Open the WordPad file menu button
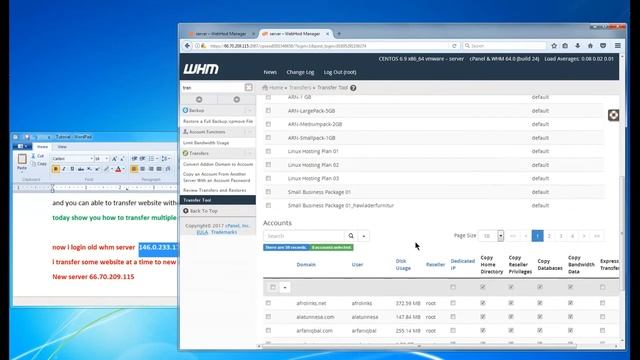The height and width of the screenshot is (360, 640). coord(22,147)
